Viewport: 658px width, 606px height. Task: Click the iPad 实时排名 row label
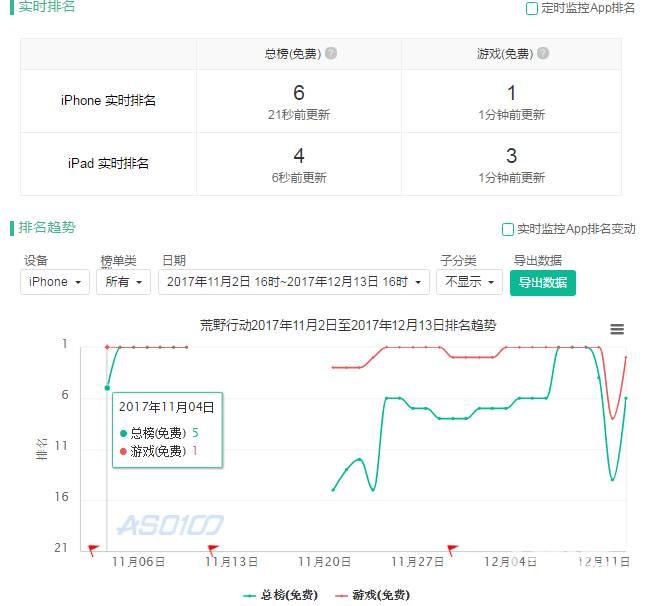108,163
